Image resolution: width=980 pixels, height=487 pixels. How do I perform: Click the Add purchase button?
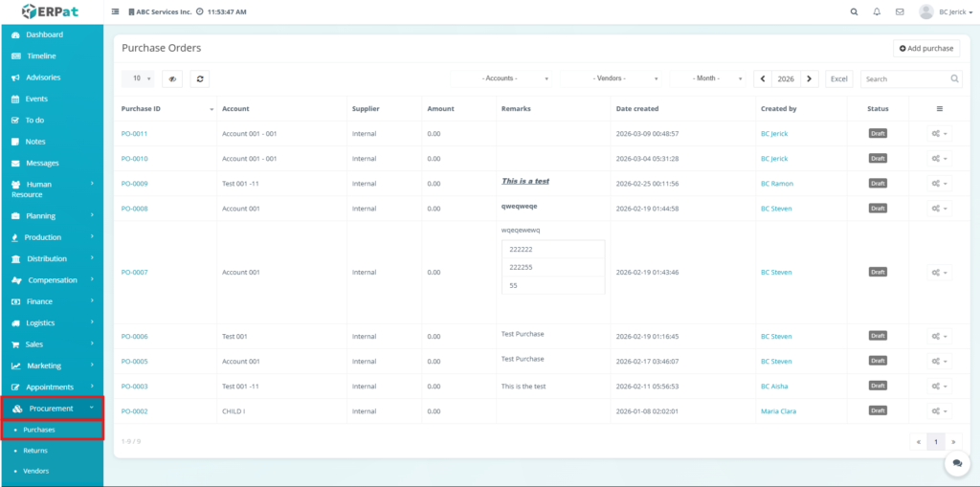click(925, 48)
